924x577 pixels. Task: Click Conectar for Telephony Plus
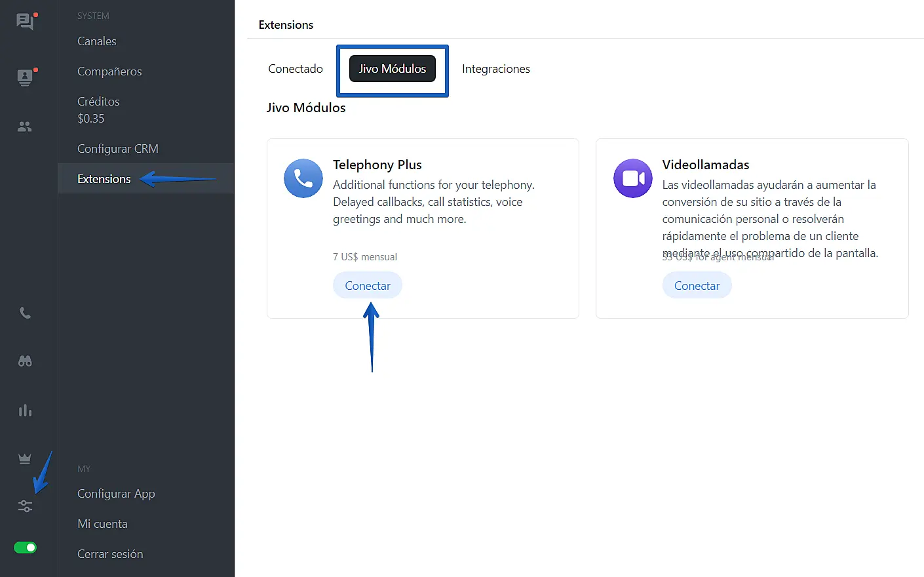point(368,286)
